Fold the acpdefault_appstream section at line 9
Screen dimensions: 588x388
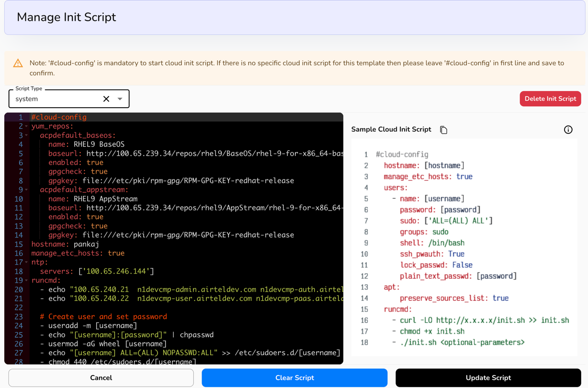coord(26,190)
